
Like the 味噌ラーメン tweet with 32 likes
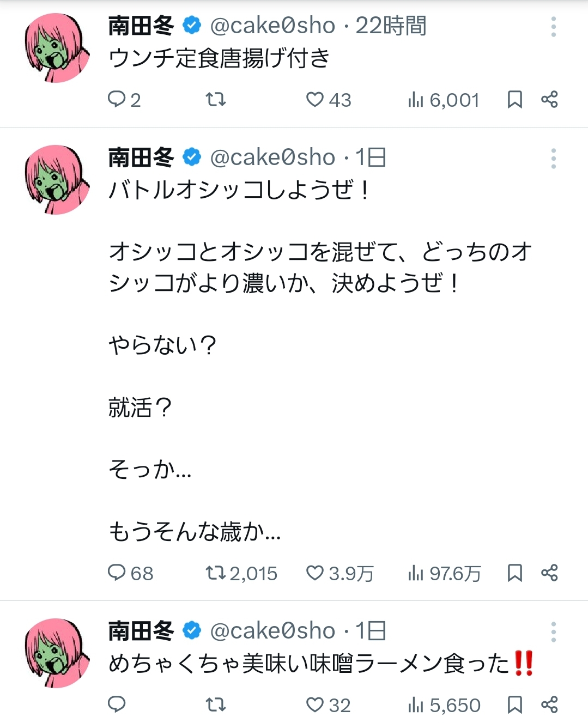[x=315, y=704]
